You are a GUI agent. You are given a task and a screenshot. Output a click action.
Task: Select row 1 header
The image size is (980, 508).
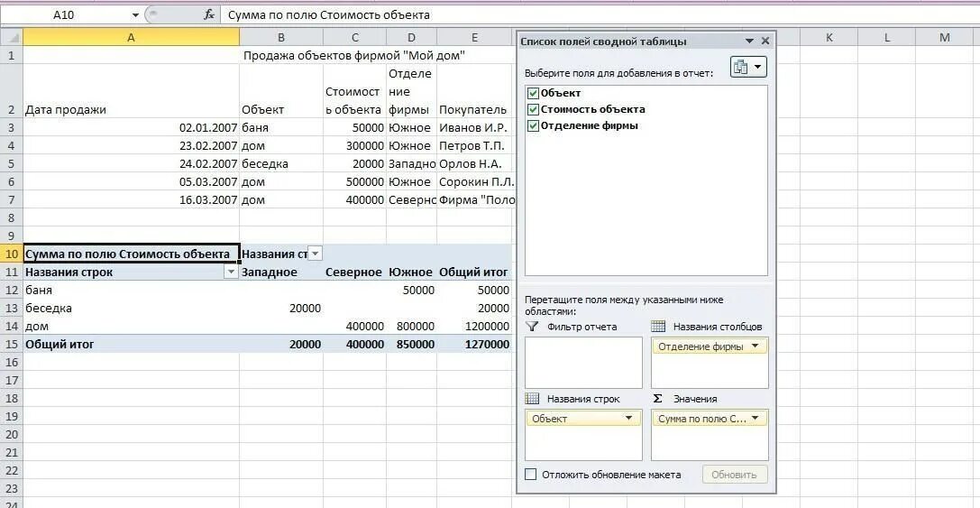tap(12, 55)
